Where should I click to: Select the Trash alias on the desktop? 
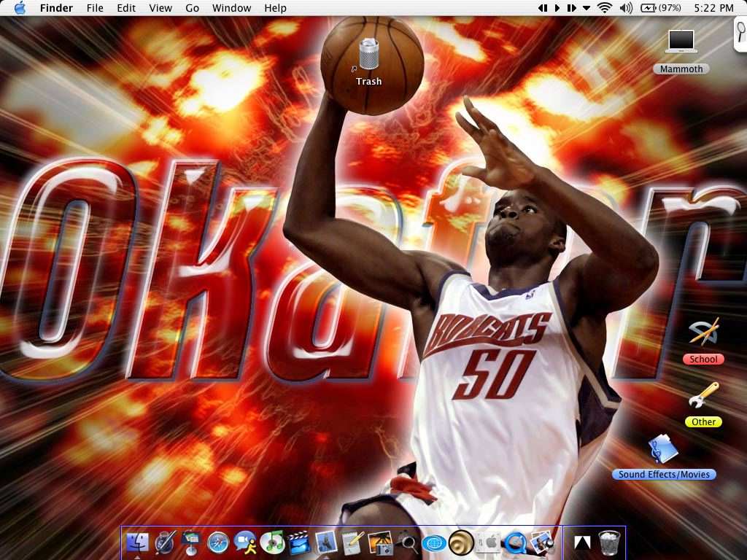point(368,54)
